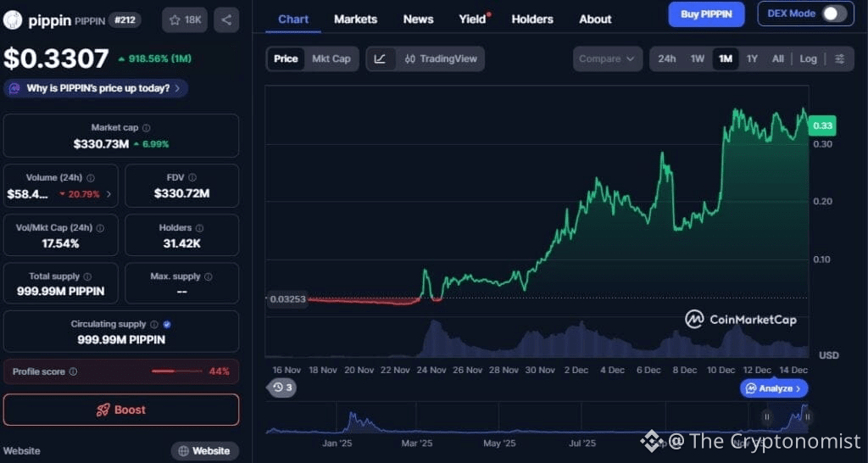This screenshot has height=463, width=868.
Task: Click Vol/Mkt Cap (24h) info icon
Action: click(x=100, y=228)
